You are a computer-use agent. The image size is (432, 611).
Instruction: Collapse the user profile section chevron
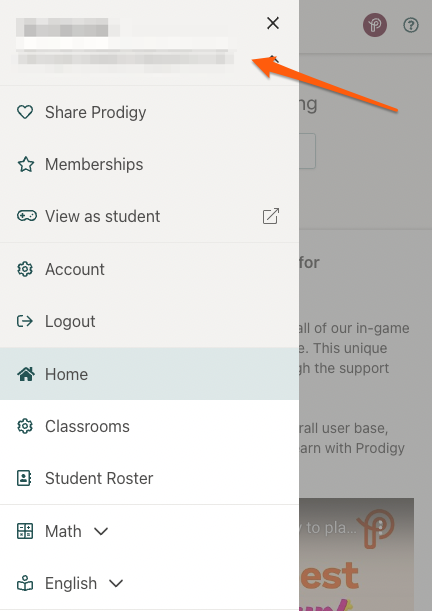click(x=275, y=60)
